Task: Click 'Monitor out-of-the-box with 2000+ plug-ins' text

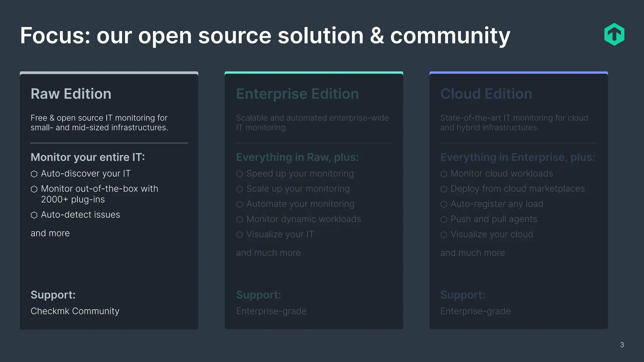Action: (x=100, y=194)
